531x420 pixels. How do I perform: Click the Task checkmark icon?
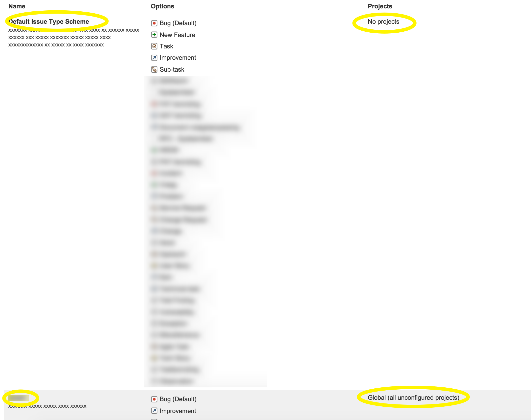154,46
